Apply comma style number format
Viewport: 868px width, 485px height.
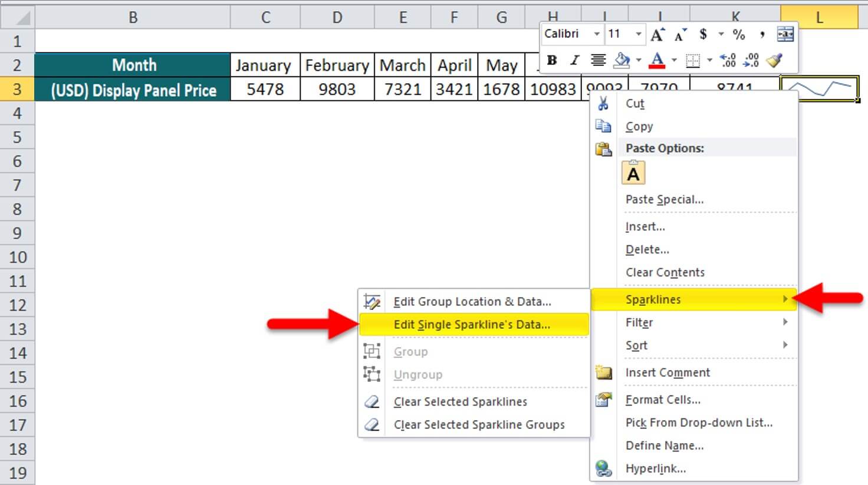click(762, 35)
